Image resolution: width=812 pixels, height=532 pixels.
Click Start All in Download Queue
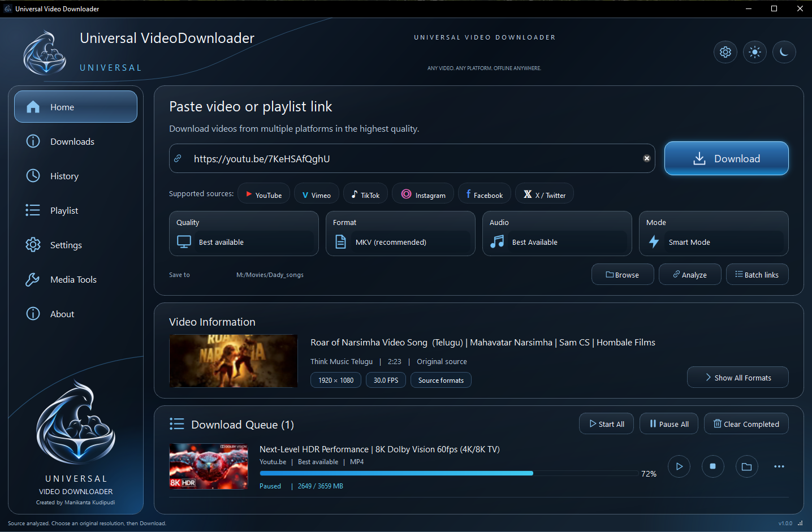[x=607, y=423]
